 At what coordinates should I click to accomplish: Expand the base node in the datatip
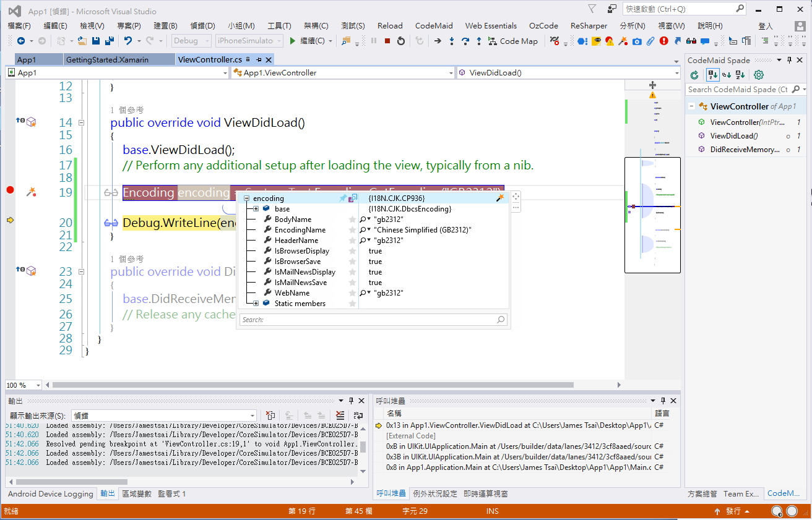[256, 209]
